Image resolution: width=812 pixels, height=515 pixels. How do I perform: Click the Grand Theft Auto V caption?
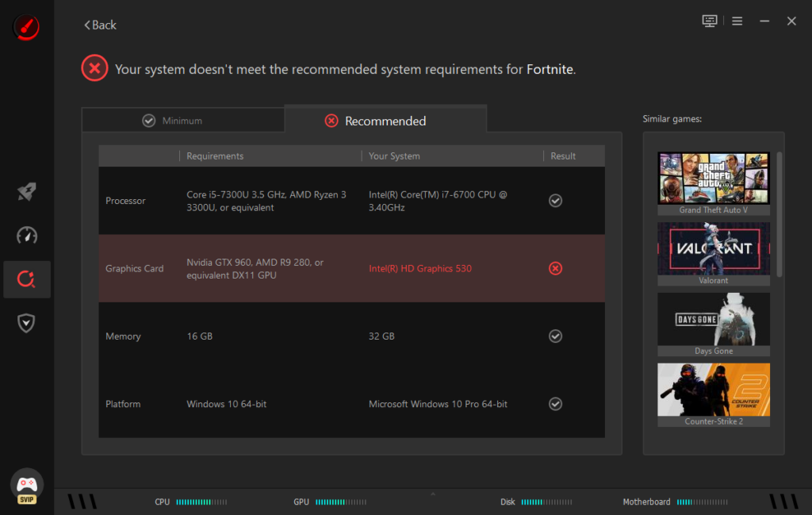[x=713, y=209]
